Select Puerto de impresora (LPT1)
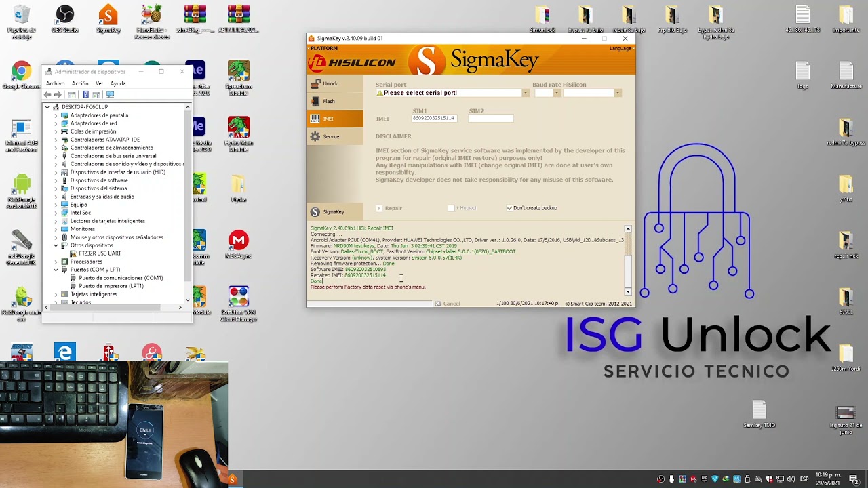 (111, 286)
